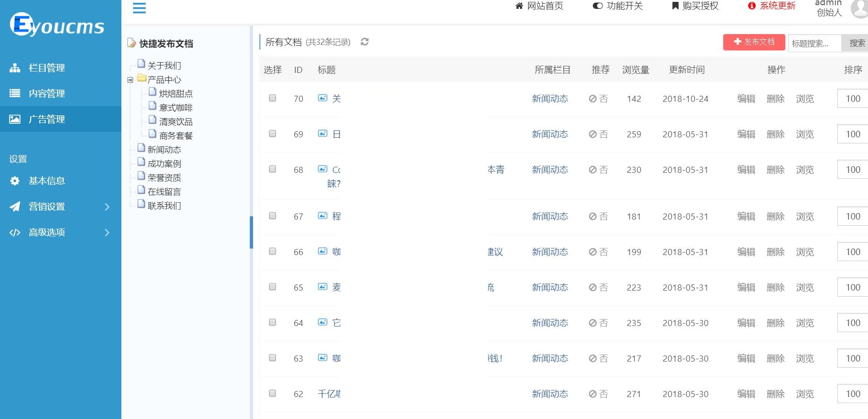Click the home icon for 网站首页
This screenshot has width=868, height=419.
point(519,6)
